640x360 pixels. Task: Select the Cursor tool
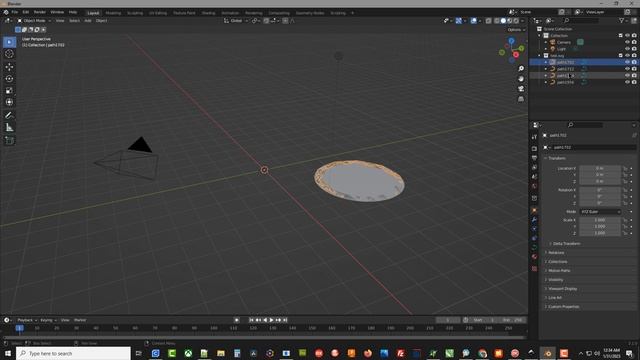tap(9, 54)
